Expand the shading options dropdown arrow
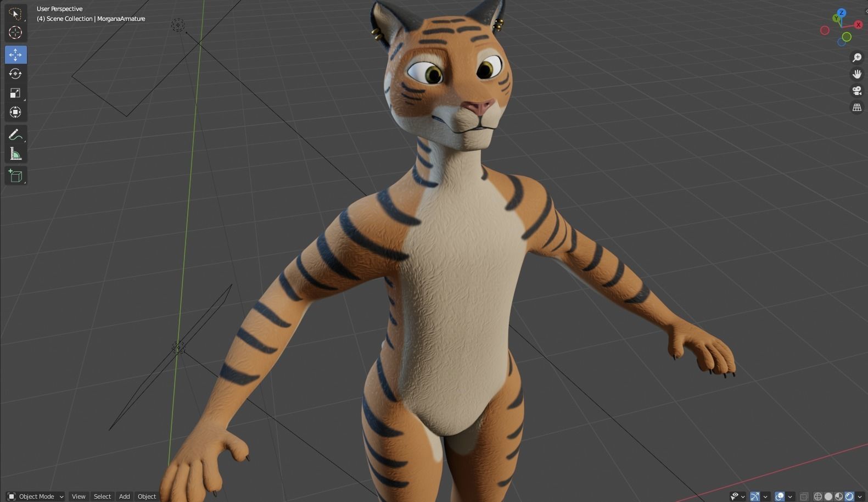 [860, 497]
